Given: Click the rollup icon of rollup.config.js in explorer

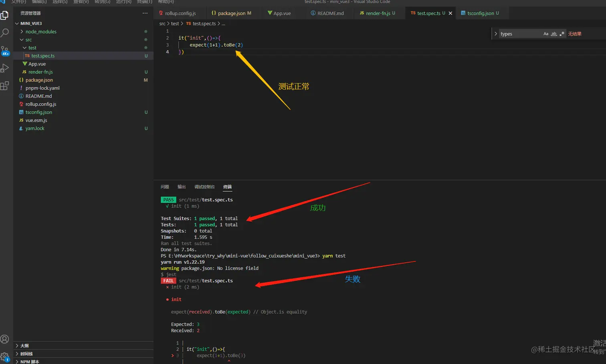Looking at the screenshot, I should tap(21, 104).
